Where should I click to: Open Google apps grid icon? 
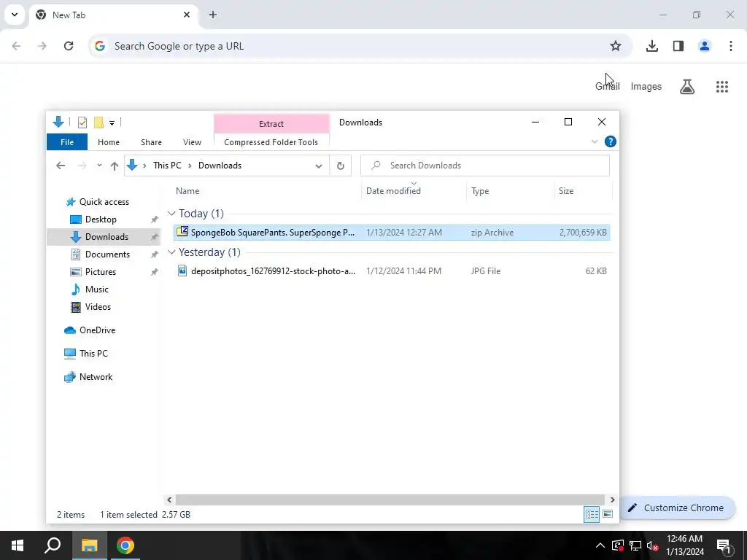[x=721, y=86]
